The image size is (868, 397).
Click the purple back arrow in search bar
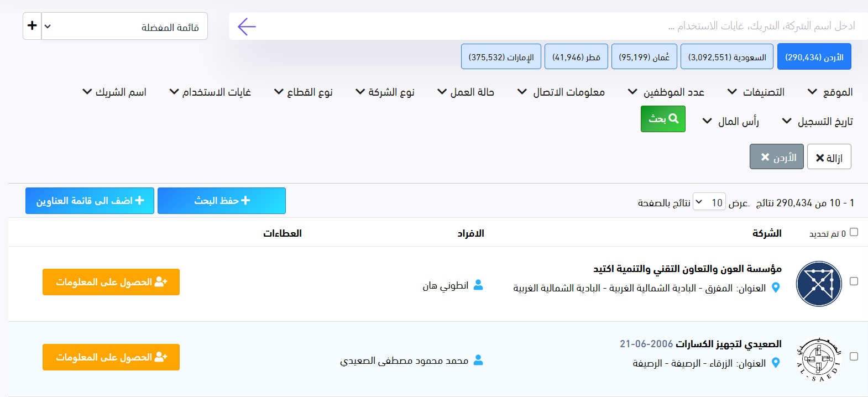247,26
